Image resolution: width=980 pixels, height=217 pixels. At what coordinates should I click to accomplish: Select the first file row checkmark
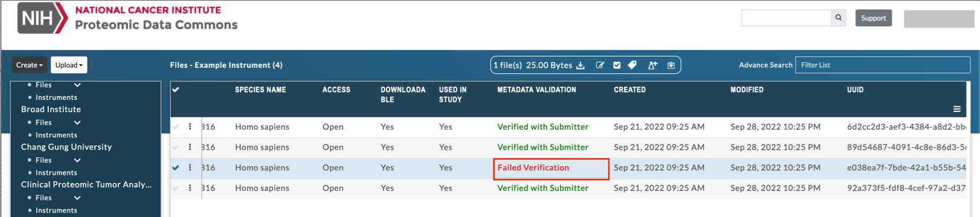coord(176,127)
